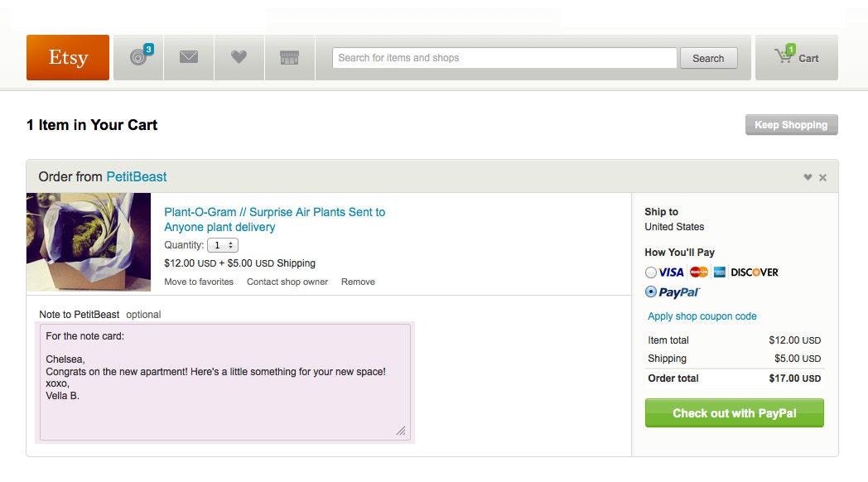Screen dimensions: 868x482
Task: Open the conversations envelope icon
Action: click(189, 57)
